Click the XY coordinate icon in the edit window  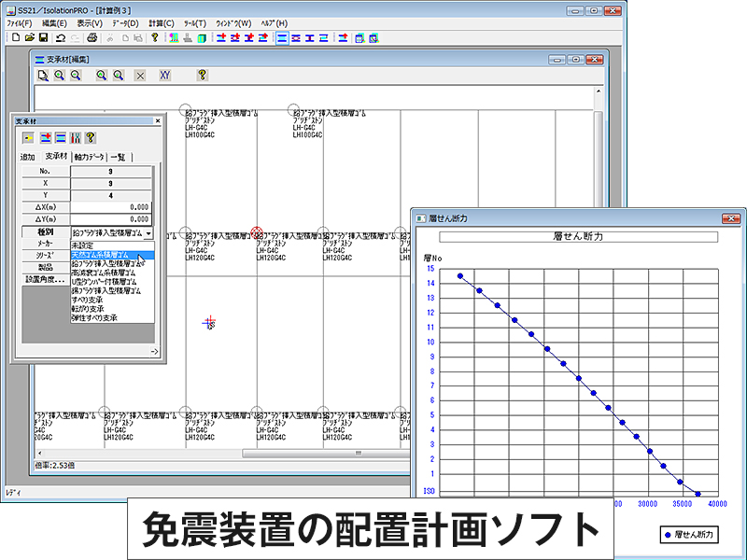point(164,75)
